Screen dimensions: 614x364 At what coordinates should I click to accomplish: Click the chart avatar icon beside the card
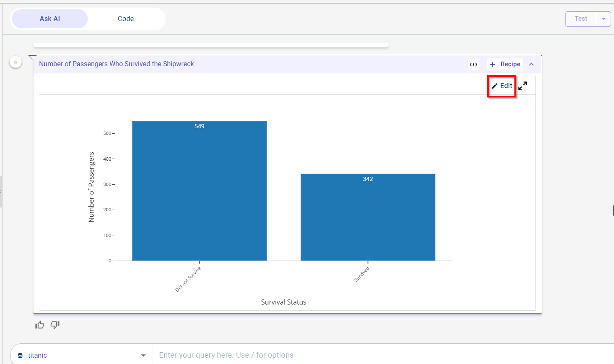click(16, 62)
